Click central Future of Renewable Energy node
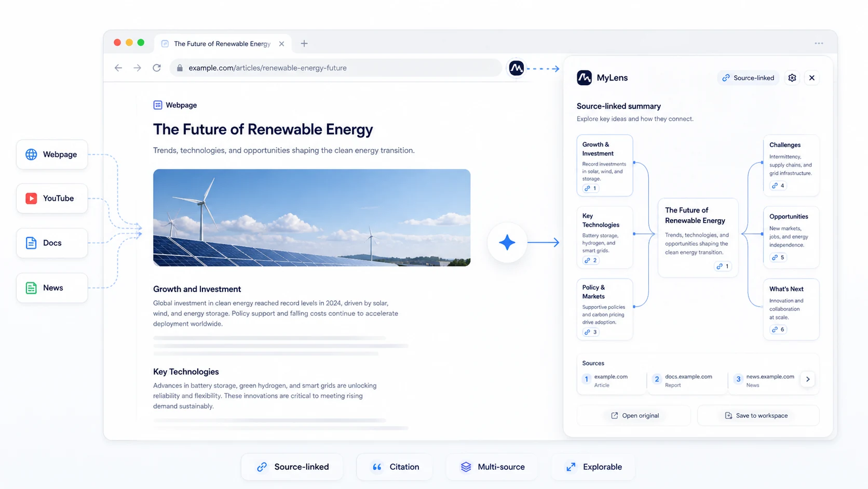 698,237
